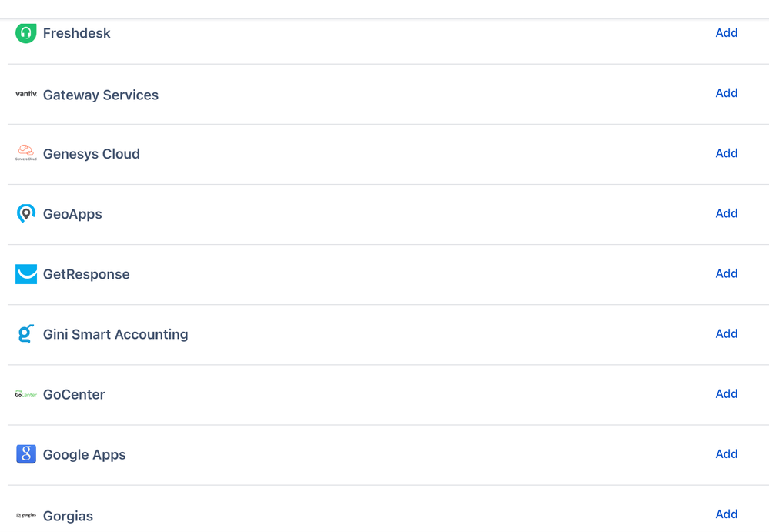Image resolution: width=769 pixels, height=532 pixels.
Task: Add the Genesys Cloud integration
Action: [x=726, y=153]
